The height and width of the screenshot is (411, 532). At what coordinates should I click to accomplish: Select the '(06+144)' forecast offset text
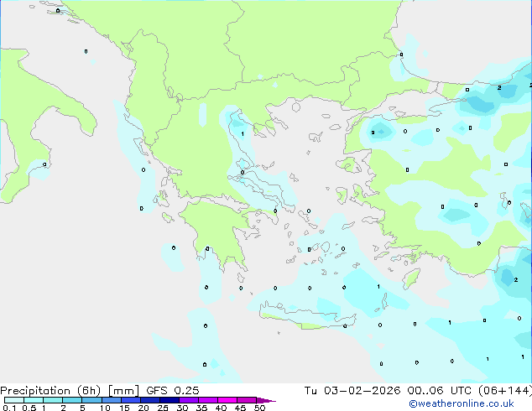coord(505,391)
